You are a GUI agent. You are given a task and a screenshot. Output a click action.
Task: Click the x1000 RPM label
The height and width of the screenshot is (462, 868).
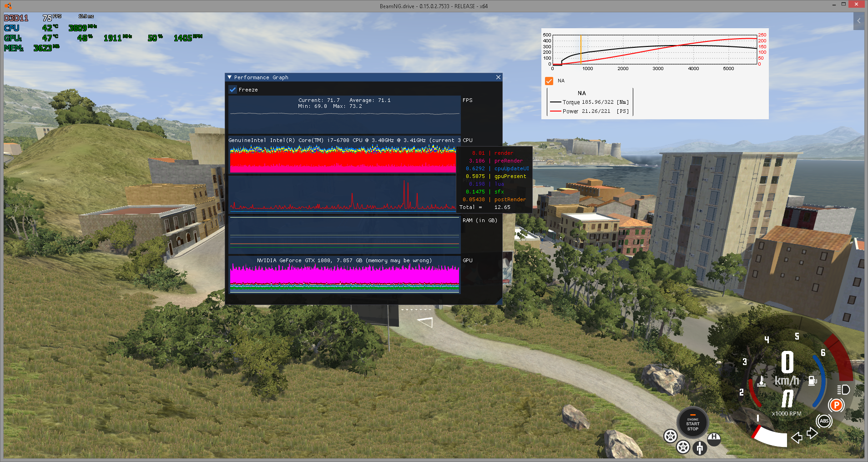coord(787,414)
